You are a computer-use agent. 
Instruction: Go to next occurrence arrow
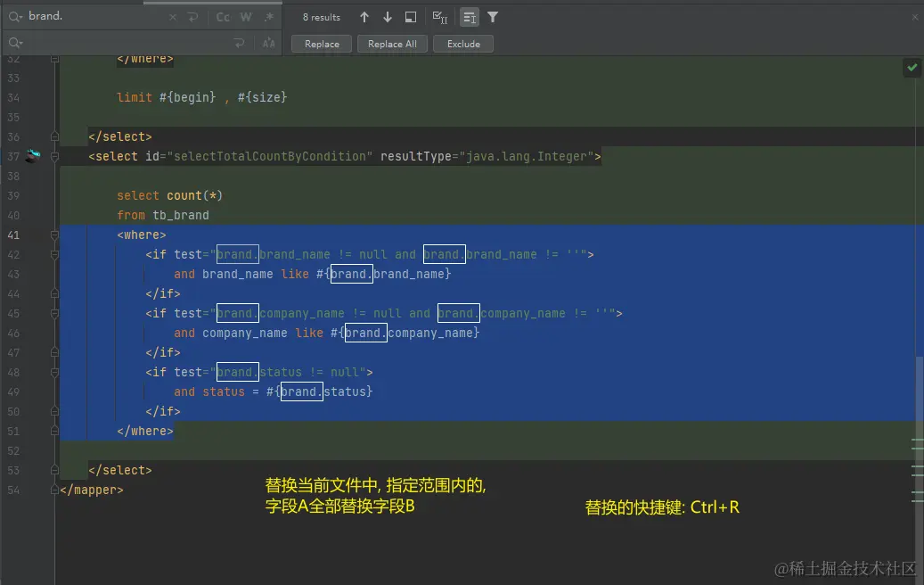click(388, 17)
